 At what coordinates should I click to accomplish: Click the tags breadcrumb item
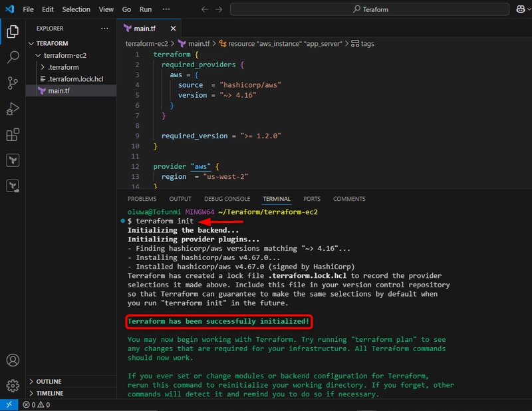tap(362, 44)
